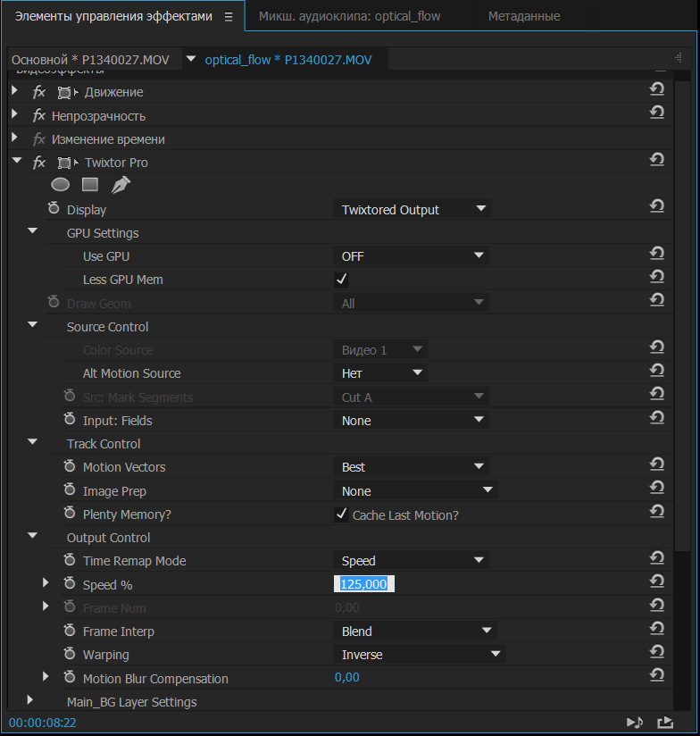Open the Input: Fields dropdown

412,420
